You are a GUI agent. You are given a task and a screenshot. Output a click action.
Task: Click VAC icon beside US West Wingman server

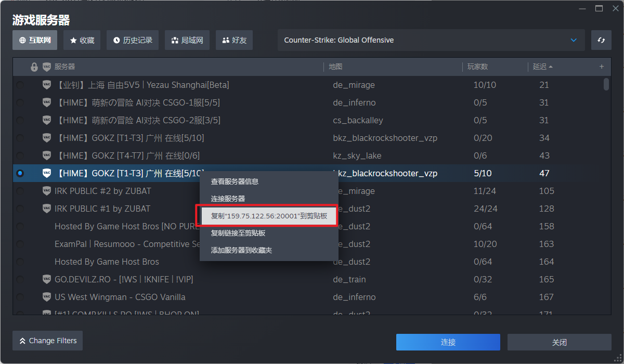(47, 297)
